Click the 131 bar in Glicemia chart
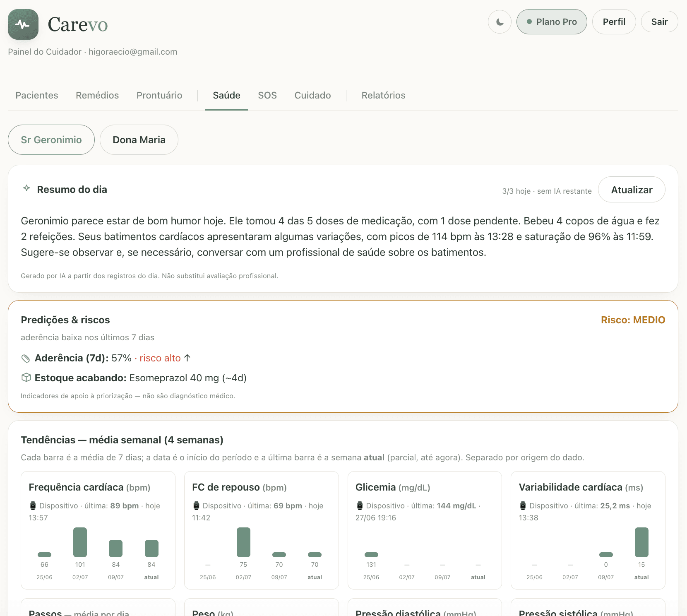Viewport: 687px width, 616px height. click(371, 555)
